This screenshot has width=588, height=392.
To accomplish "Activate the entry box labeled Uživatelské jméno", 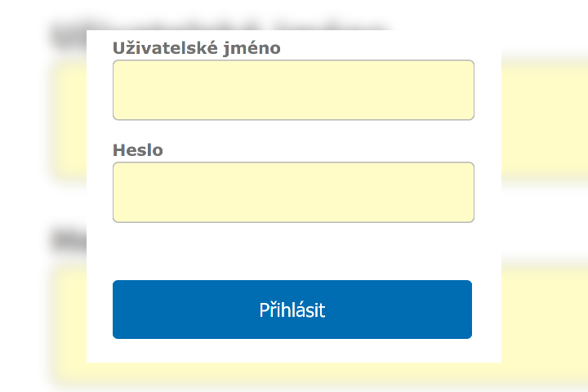I will coord(293,90).
